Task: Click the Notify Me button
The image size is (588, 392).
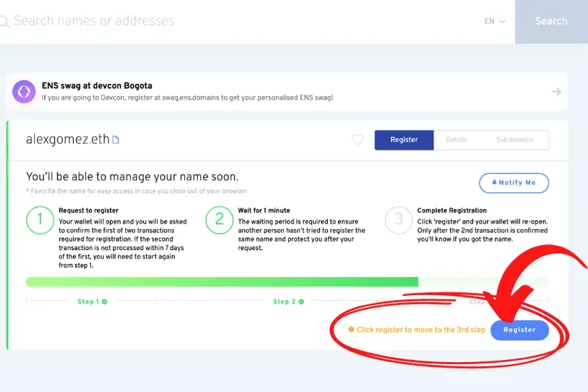Action: point(514,182)
